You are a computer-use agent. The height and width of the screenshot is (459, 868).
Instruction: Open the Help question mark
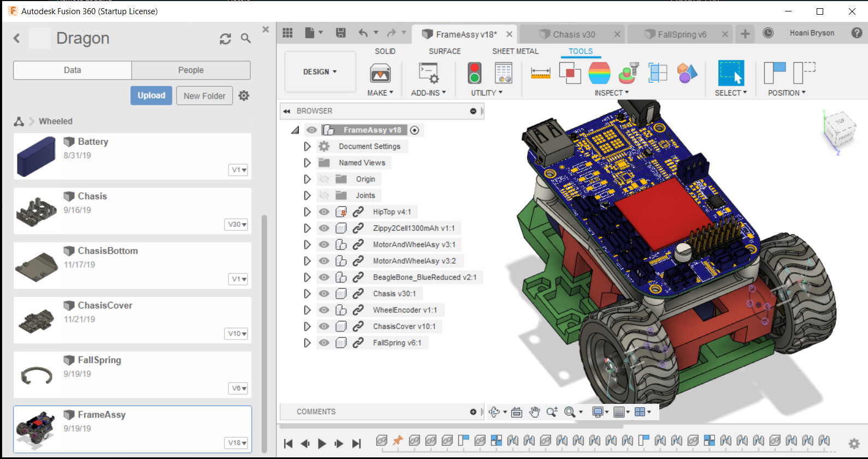pyautogui.click(x=857, y=33)
